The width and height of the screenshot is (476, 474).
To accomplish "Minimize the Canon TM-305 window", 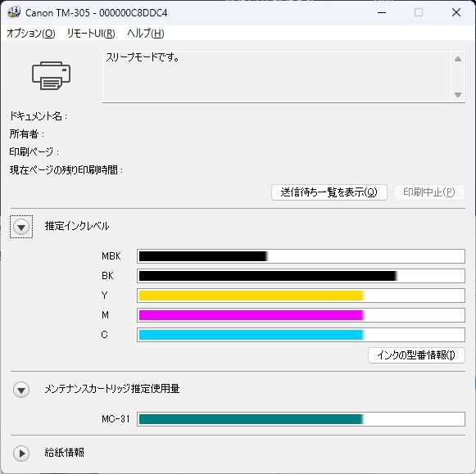I will pyautogui.click(x=382, y=13).
